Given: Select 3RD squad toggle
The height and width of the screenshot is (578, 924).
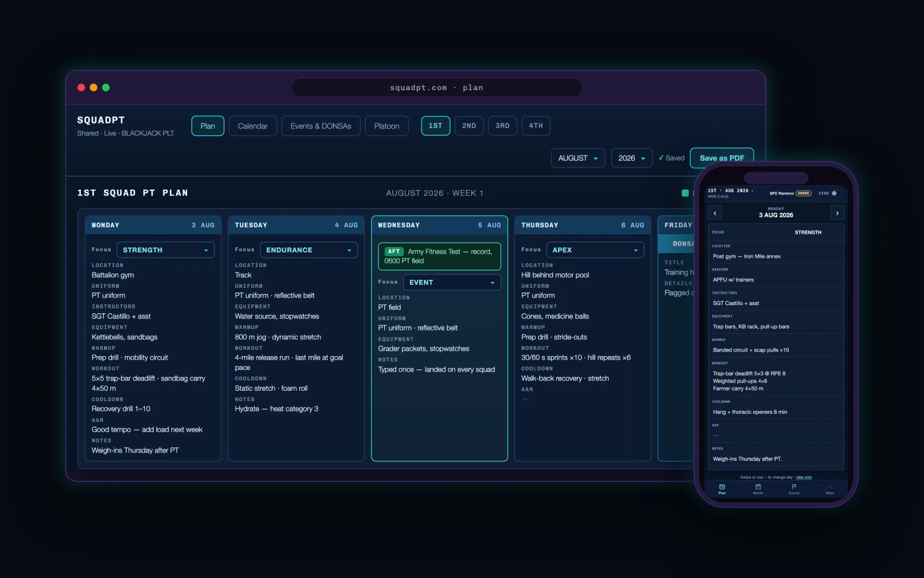Looking at the screenshot, I should (502, 125).
